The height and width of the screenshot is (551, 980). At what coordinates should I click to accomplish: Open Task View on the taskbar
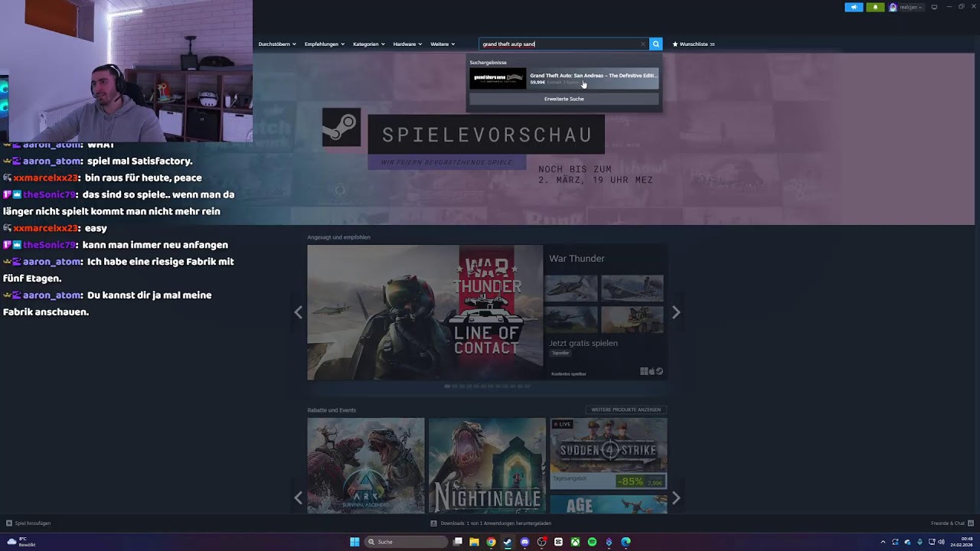click(458, 542)
